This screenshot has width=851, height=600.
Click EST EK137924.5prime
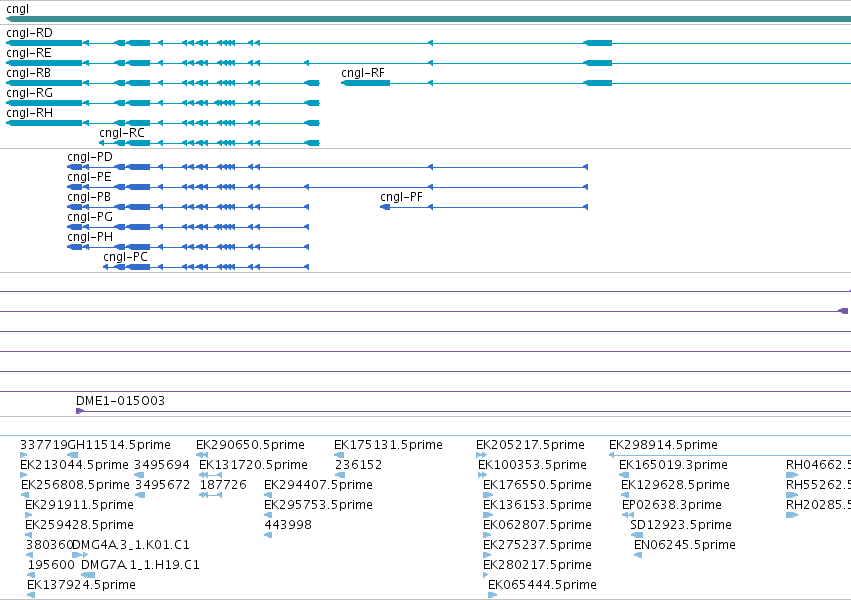click(x=81, y=585)
